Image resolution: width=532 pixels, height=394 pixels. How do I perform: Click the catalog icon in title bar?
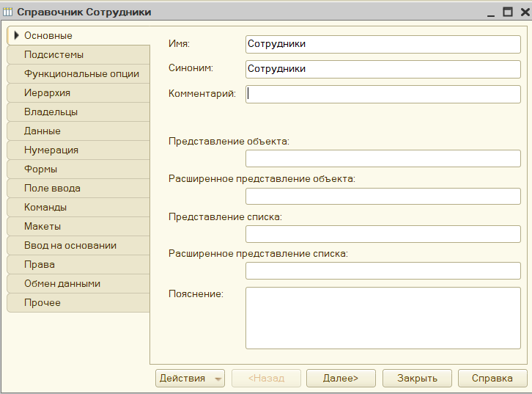[x=7, y=12]
